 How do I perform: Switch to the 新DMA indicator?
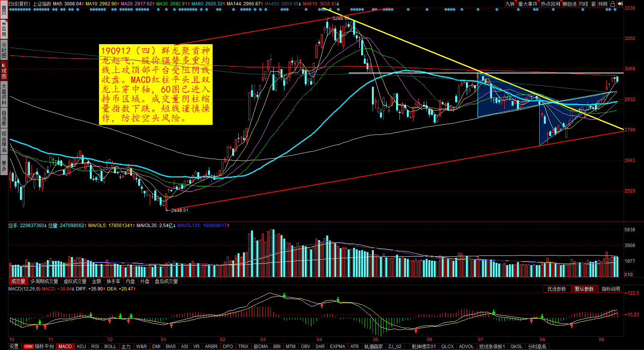261,346
